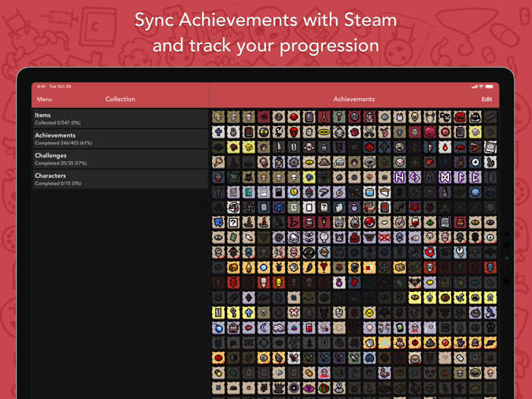532x399 pixels.
Task: Select the blood bag achievement
Action: coord(415,223)
